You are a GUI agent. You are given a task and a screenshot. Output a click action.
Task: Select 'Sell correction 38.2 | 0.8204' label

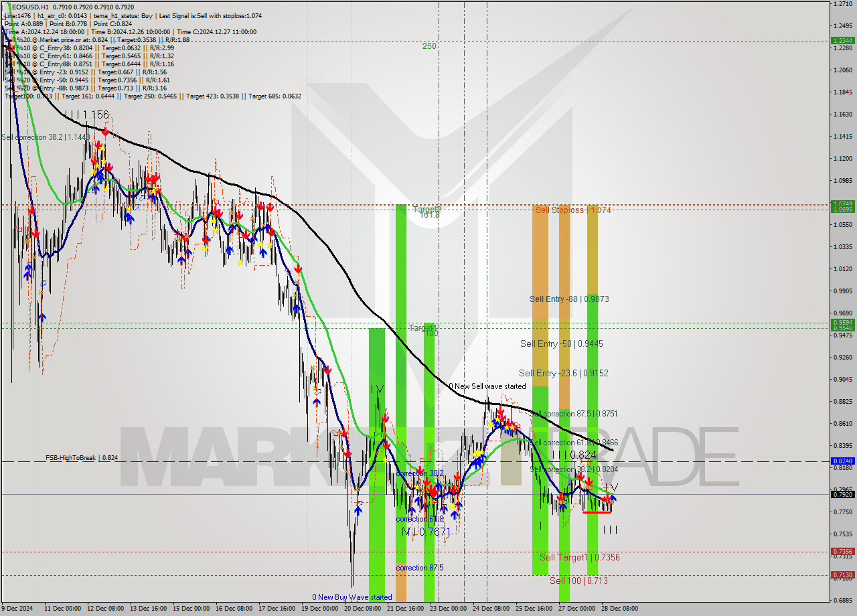[x=574, y=469]
